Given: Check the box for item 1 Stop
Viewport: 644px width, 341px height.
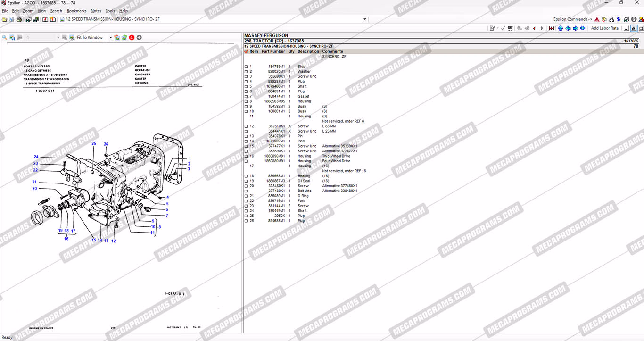Looking at the screenshot, I should [x=246, y=67].
